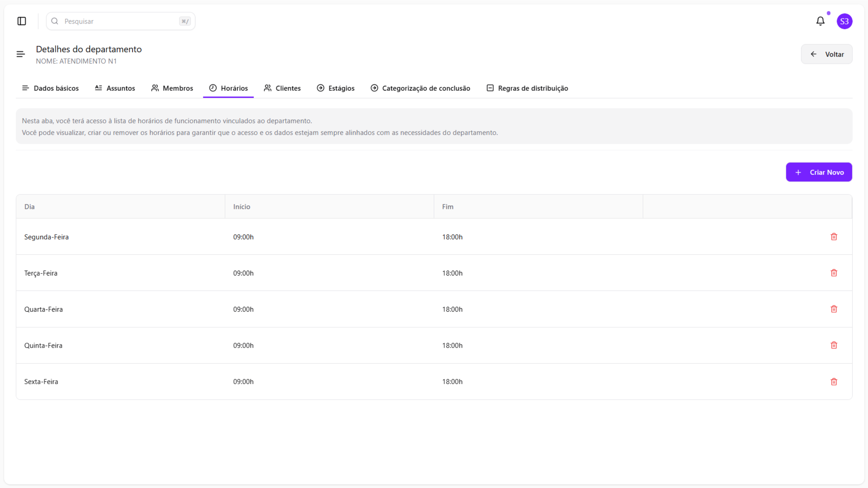Switch to Regras de distribuição tab
This screenshot has height=488, width=868.
click(527, 88)
